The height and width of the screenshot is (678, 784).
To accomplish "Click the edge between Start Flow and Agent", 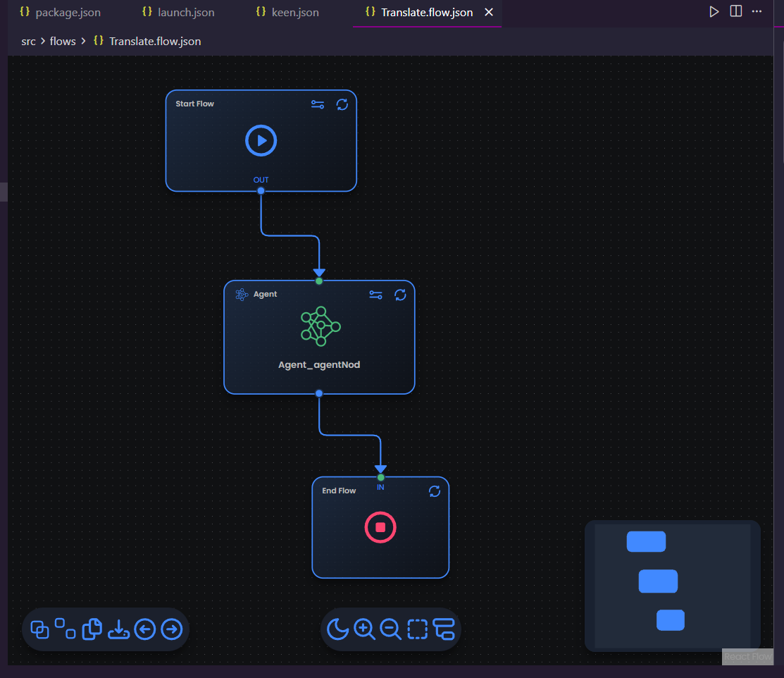I will [x=290, y=235].
